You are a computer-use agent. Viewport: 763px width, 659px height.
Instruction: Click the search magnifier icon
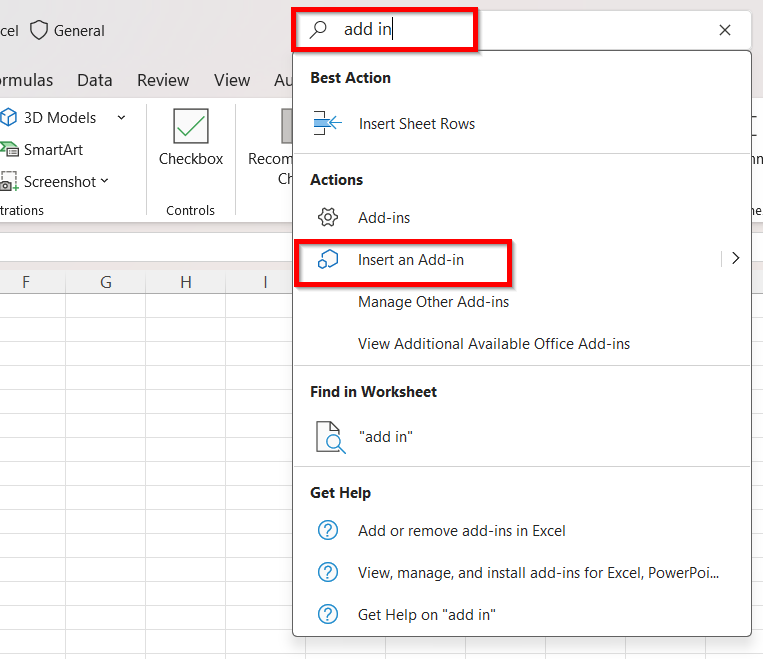(318, 29)
